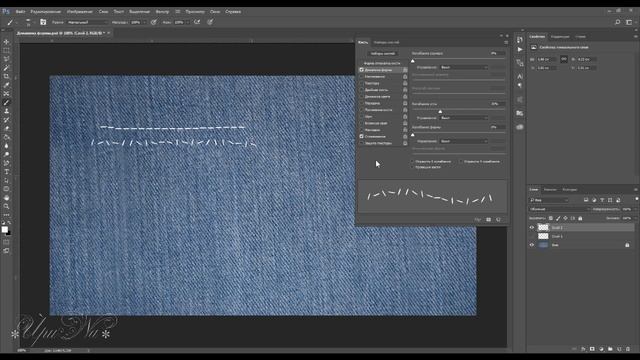Switch to Наборы кистей tab in Brush panel
The width and height of the screenshot is (640, 360).
(386, 42)
